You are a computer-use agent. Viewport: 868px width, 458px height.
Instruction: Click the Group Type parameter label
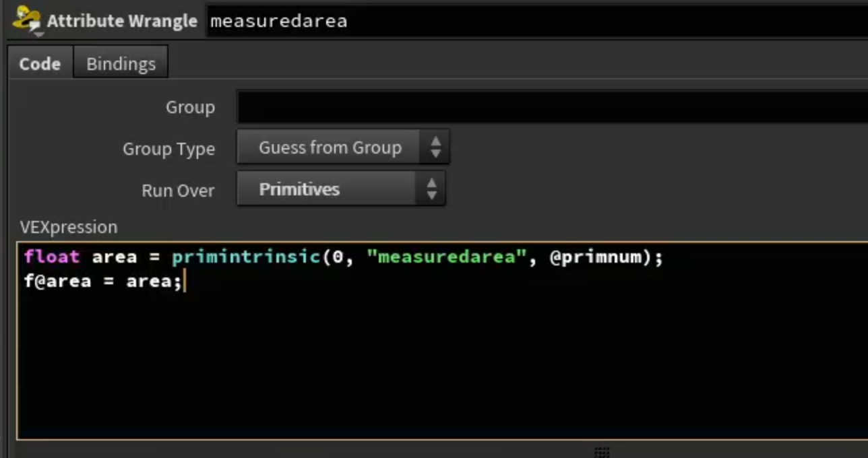coord(168,149)
